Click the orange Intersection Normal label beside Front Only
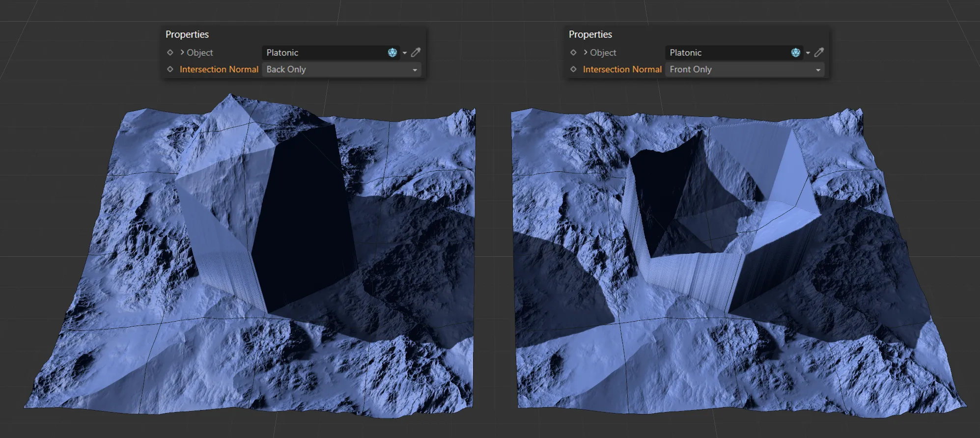The width and height of the screenshot is (980, 438). click(622, 69)
